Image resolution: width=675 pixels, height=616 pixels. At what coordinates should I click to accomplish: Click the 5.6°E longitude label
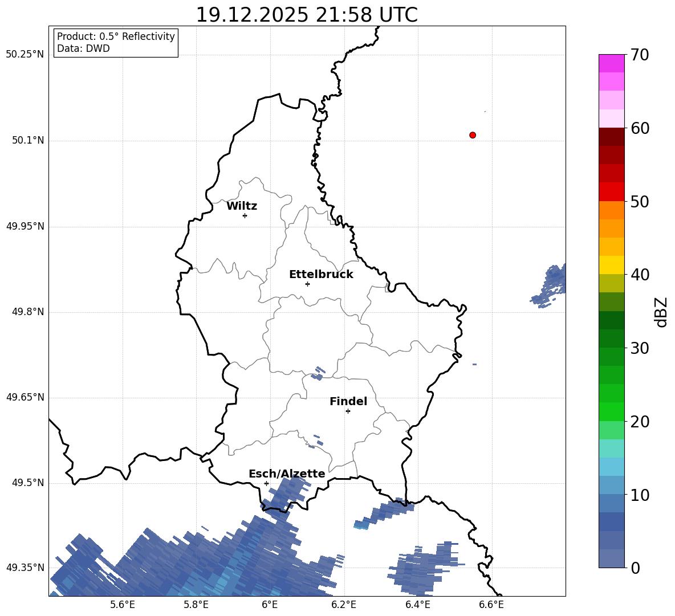[123, 605]
